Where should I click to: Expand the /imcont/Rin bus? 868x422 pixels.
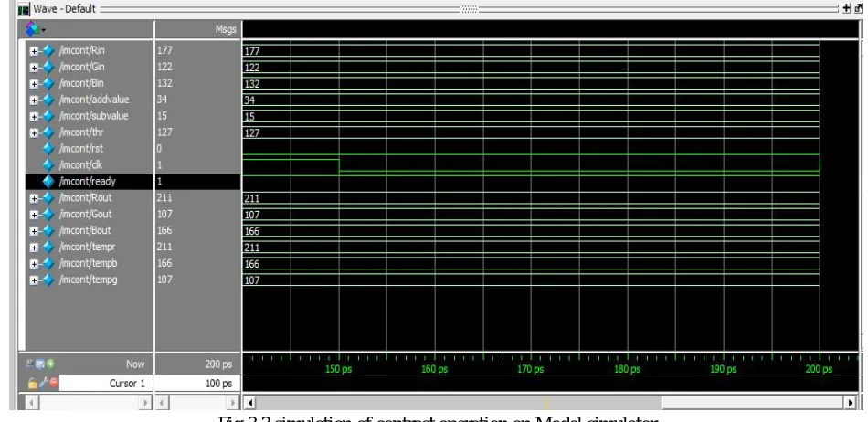34,51
